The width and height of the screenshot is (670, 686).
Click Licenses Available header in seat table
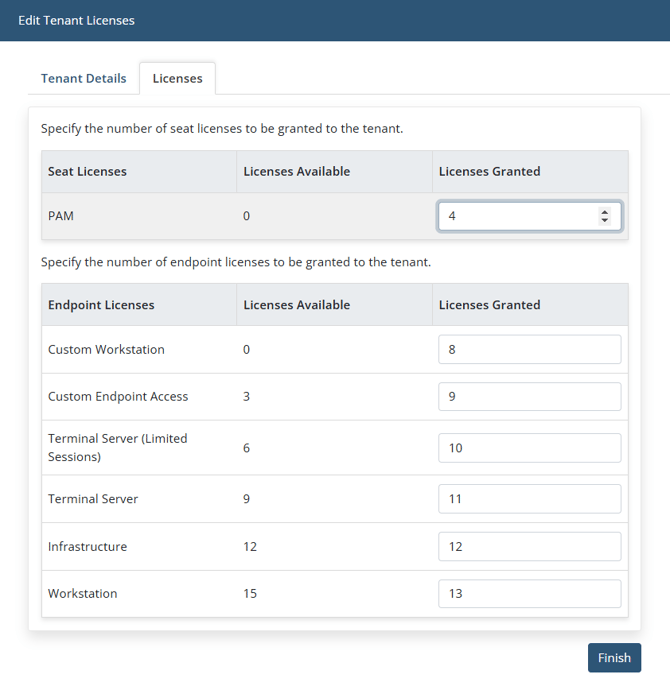point(296,172)
